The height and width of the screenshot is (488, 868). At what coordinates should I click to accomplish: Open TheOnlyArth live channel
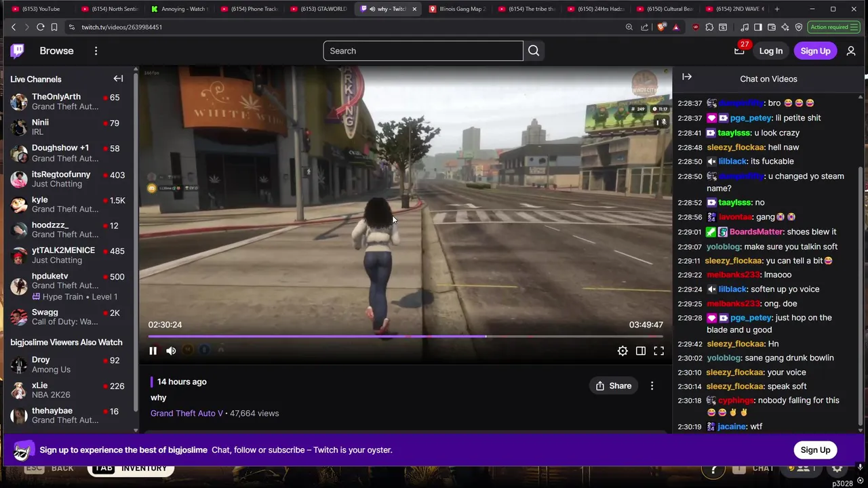tap(67, 102)
